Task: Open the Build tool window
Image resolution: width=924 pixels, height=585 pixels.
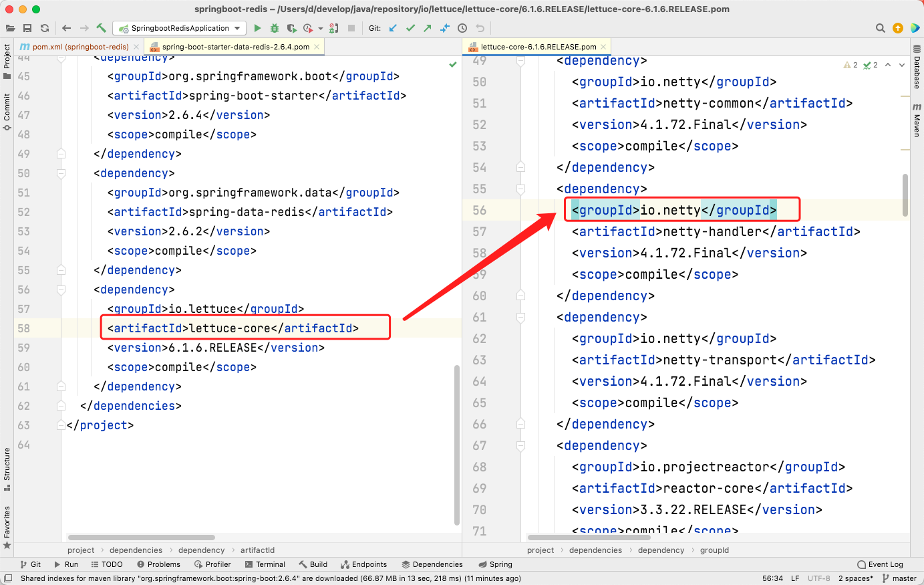Action: point(313,564)
